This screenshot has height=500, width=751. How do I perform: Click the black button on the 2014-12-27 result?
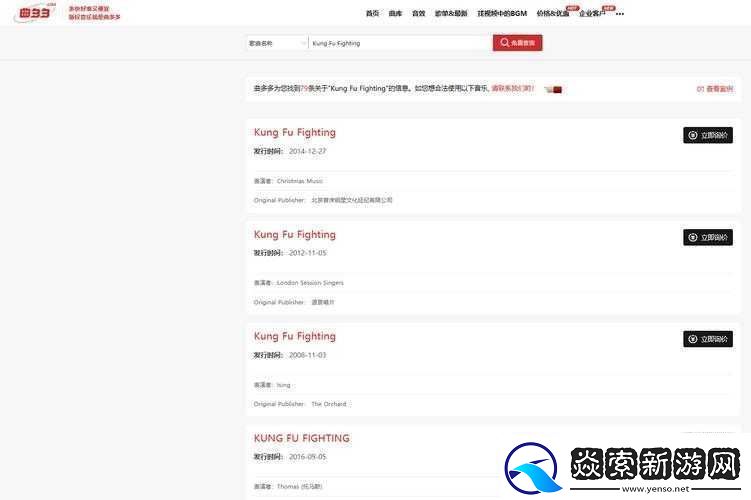707,135
